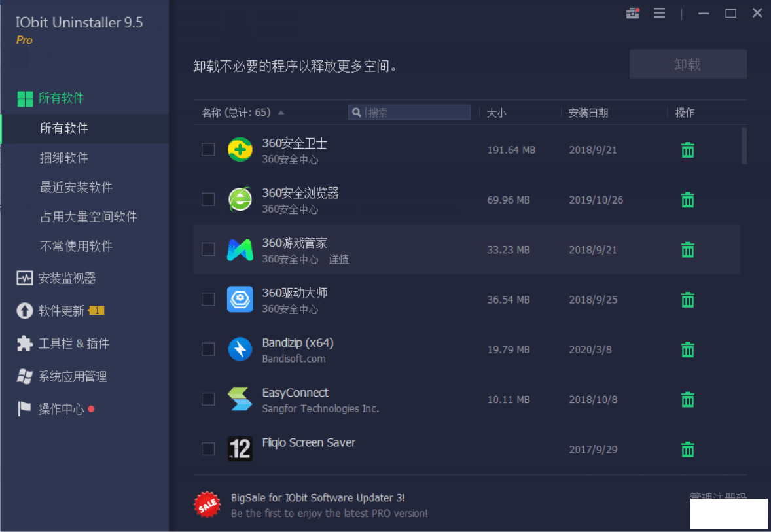Screen dimensions: 771x532
Task: Click the trash icon for 360驱动大师
Action: click(687, 300)
